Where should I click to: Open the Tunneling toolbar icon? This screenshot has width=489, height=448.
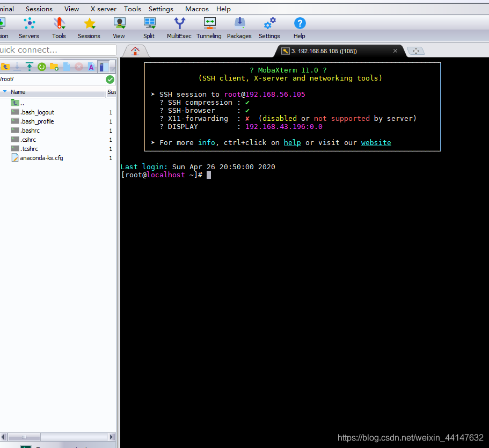pyautogui.click(x=209, y=28)
